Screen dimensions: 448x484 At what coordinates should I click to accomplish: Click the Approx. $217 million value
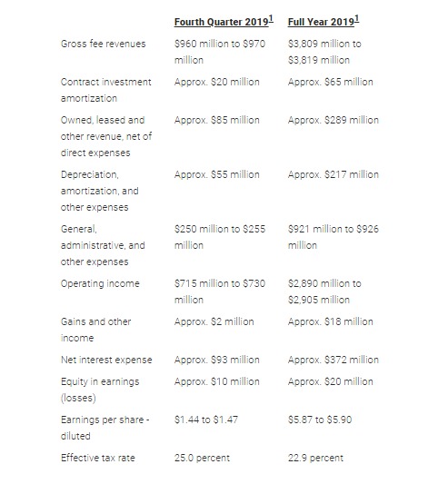[x=334, y=174]
